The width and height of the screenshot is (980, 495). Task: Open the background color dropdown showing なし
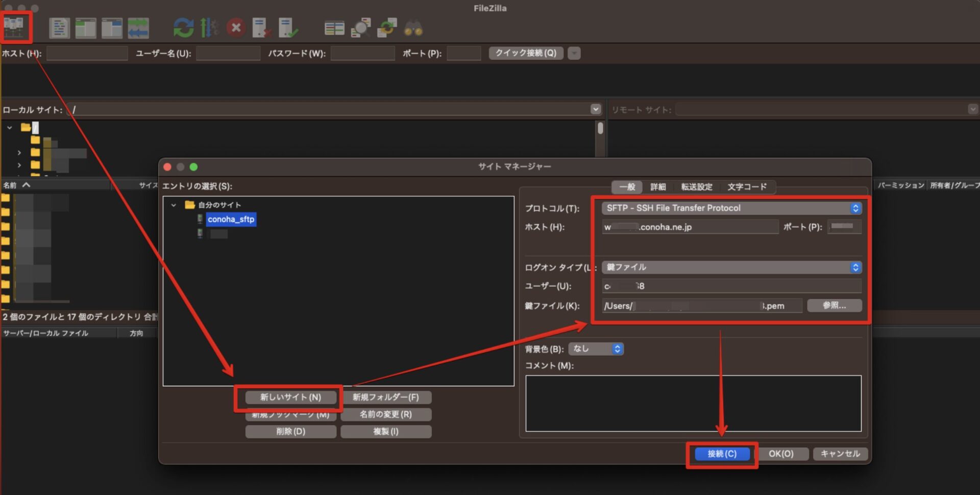coord(596,348)
